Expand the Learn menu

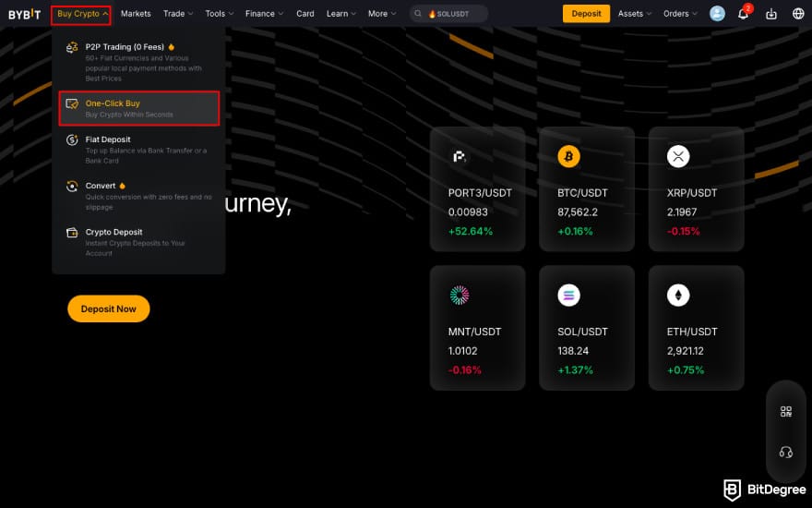340,14
